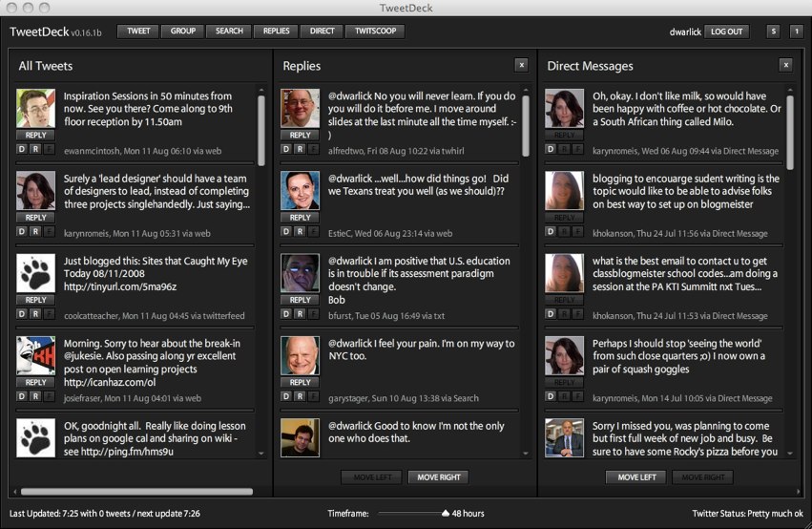The height and width of the screenshot is (529, 812).
Task: Click the D icon under karynromeis milk message
Action: 551,149
